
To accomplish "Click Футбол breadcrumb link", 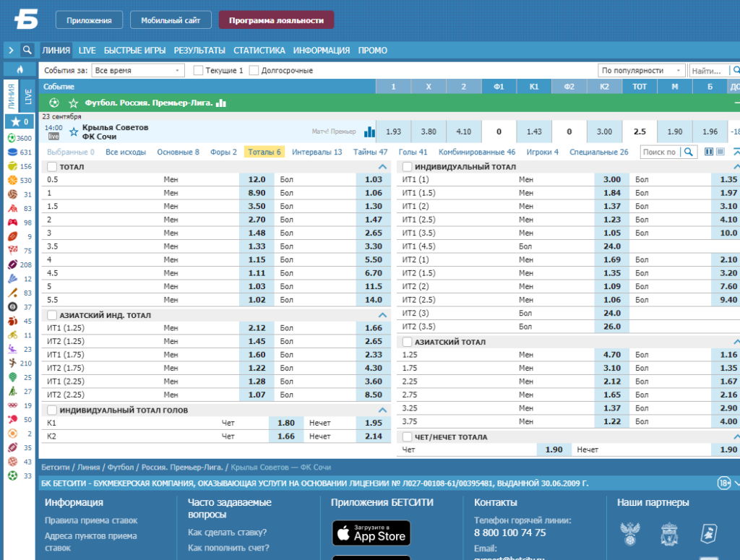I will (121, 467).
